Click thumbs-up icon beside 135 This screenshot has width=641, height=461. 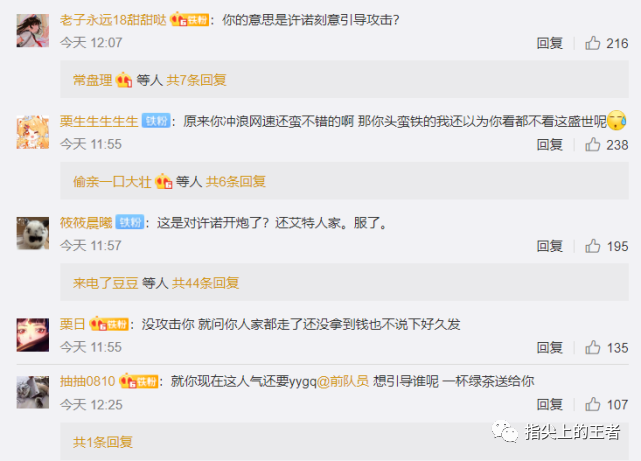pyautogui.click(x=592, y=347)
